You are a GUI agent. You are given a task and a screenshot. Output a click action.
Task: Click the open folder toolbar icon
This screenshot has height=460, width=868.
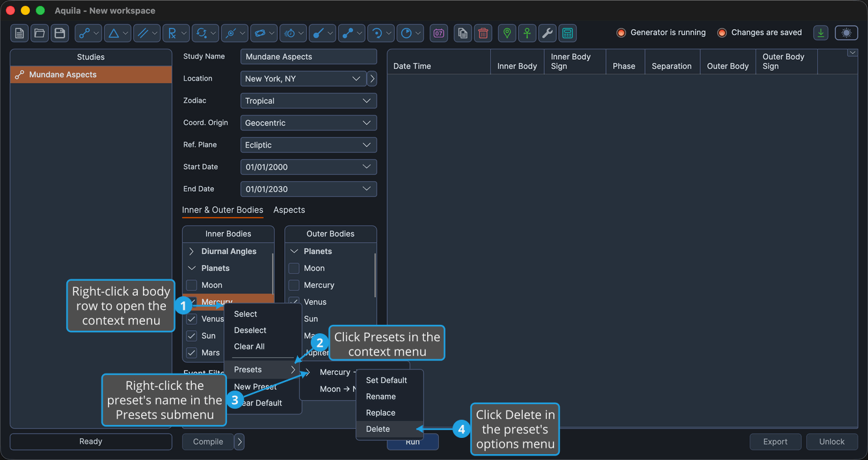coord(40,33)
